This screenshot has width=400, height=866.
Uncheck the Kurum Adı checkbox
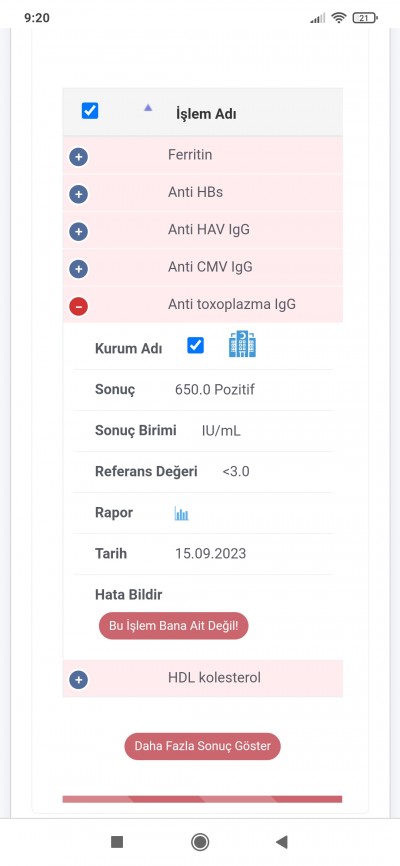coord(196,346)
